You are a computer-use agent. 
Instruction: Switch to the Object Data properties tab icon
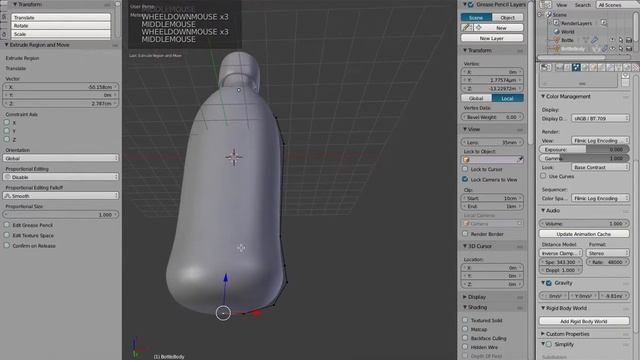(619, 67)
